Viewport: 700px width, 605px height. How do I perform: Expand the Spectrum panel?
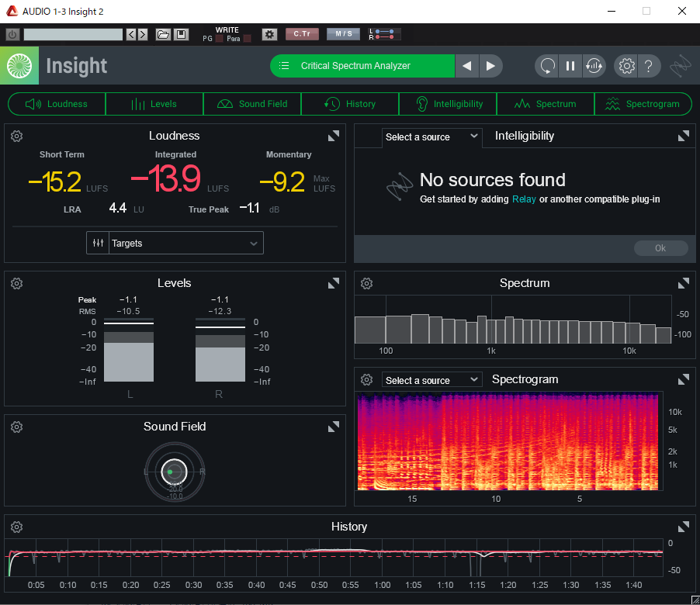[684, 283]
